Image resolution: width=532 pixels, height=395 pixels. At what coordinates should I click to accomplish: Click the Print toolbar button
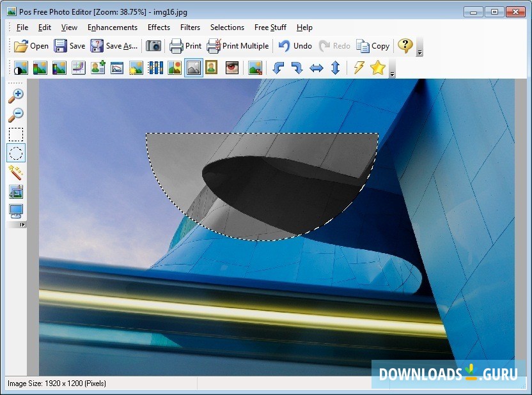185,46
